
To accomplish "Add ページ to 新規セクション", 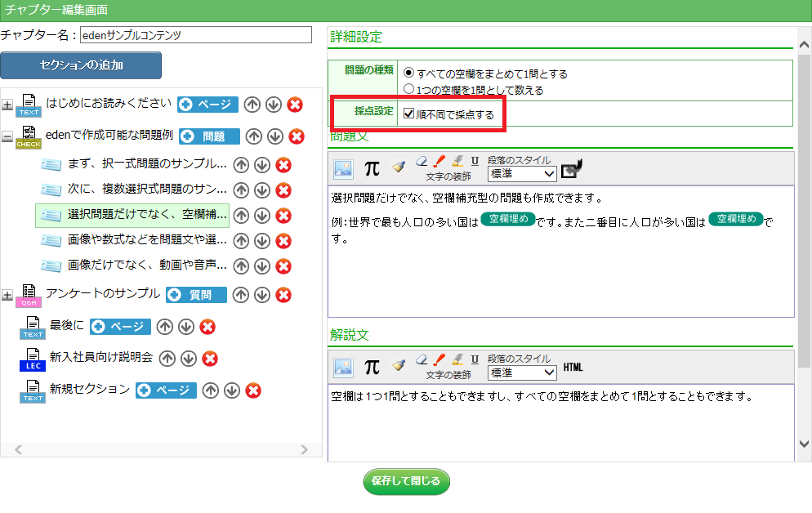I will coord(166,390).
